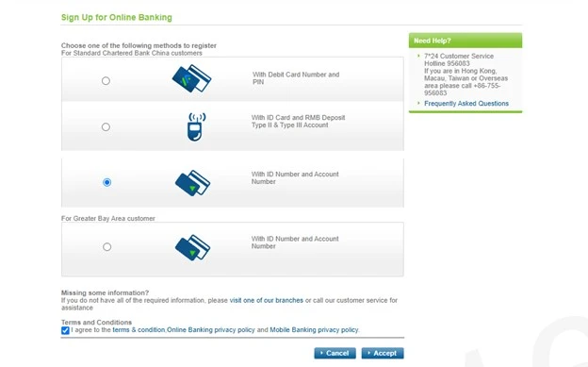Click With Debit Card Number and PIN label
588x367 pixels.
click(296, 78)
